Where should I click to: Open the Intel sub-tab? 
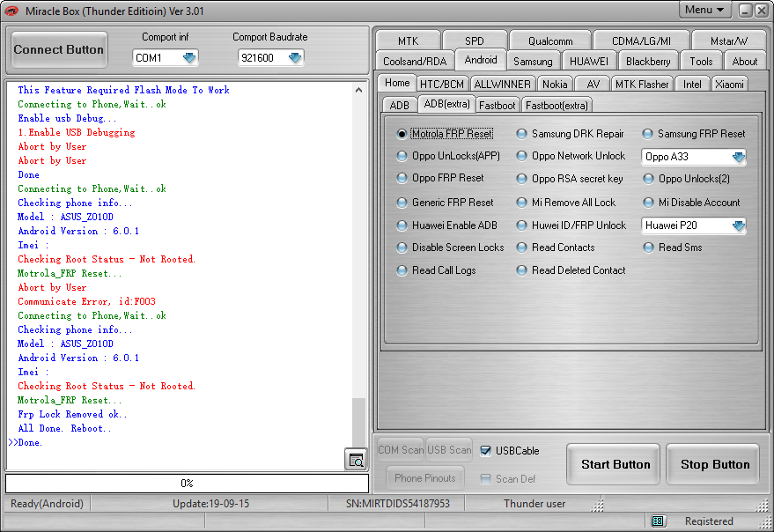point(692,84)
